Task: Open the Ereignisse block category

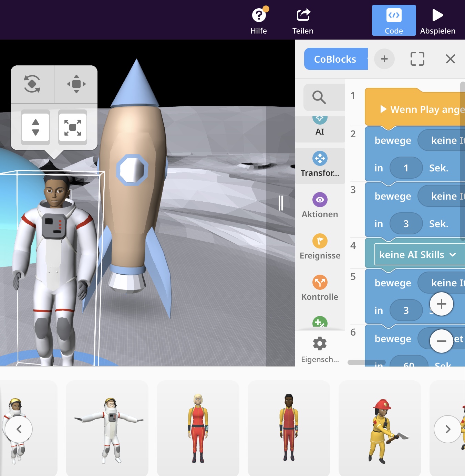Action: click(320, 247)
